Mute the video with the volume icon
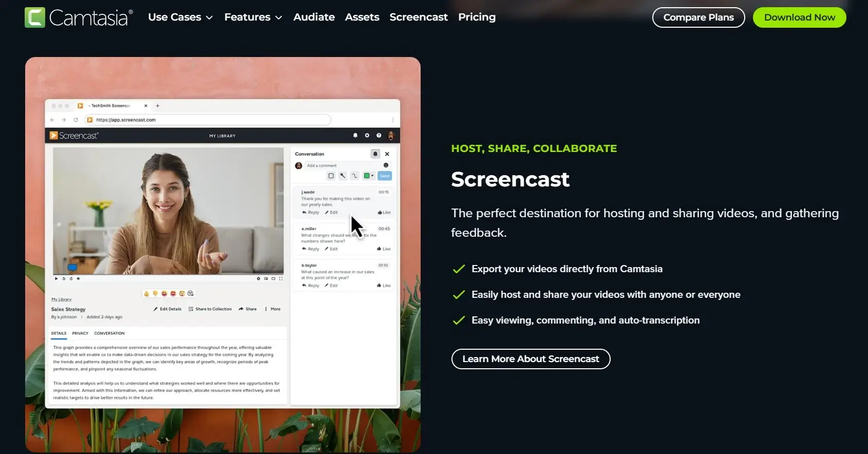This screenshot has width=868, height=454. [79, 278]
